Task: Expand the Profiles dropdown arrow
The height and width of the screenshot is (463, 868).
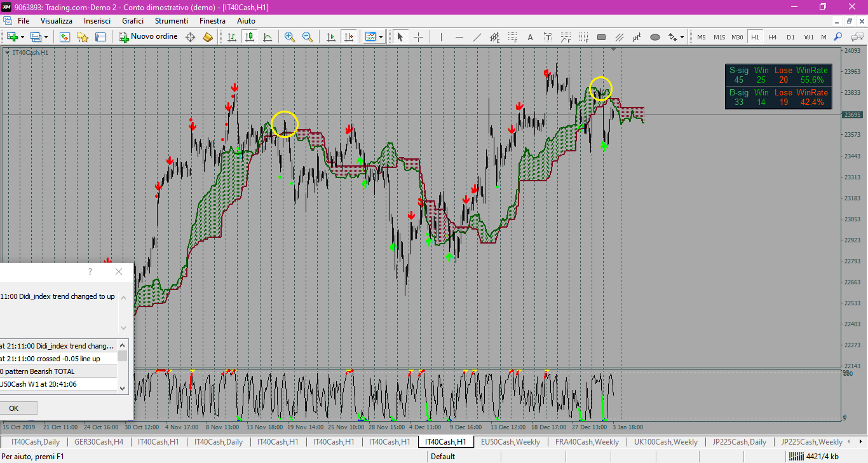Action: [x=46, y=37]
